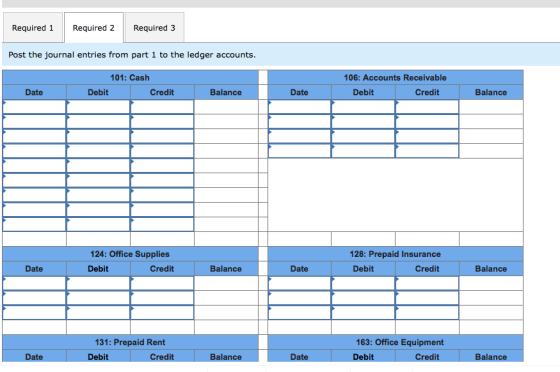Open the Required 3 tab
The width and height of the screenshot is (560, 372).
coord(154,28)
